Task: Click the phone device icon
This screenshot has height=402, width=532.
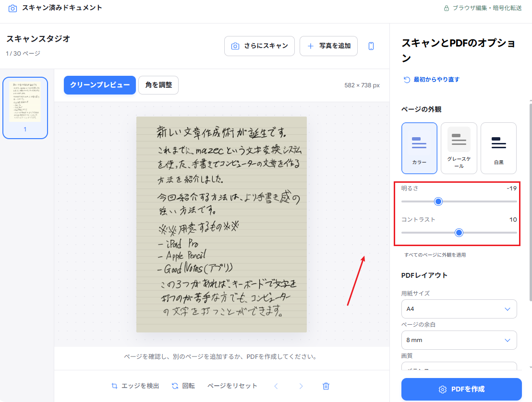Action: pyautogui.click(x=371, y=46)
